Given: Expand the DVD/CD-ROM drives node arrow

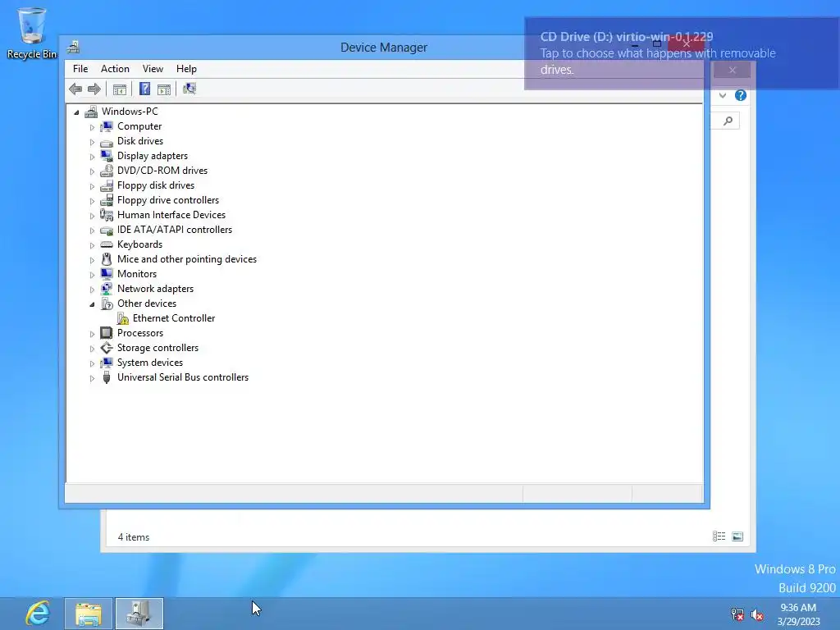Looking at the screenshot, I should click(x=92, y=171).
